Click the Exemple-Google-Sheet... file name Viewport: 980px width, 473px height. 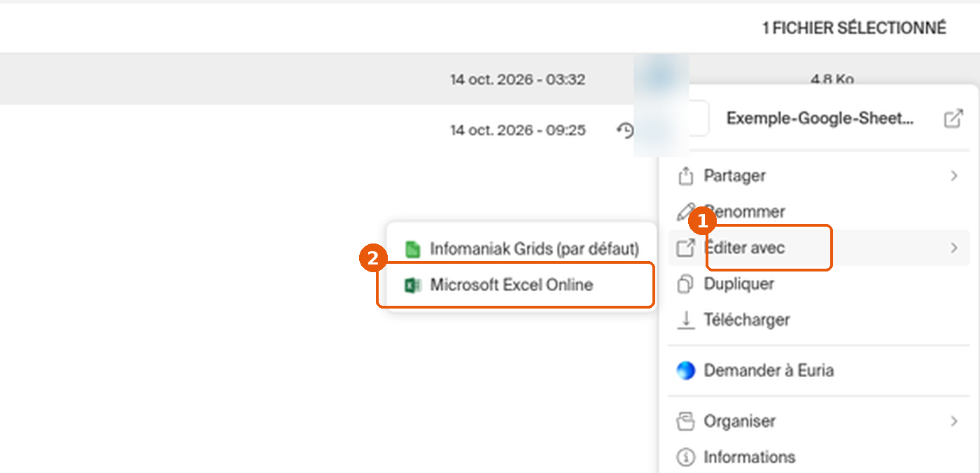point(820,118)
